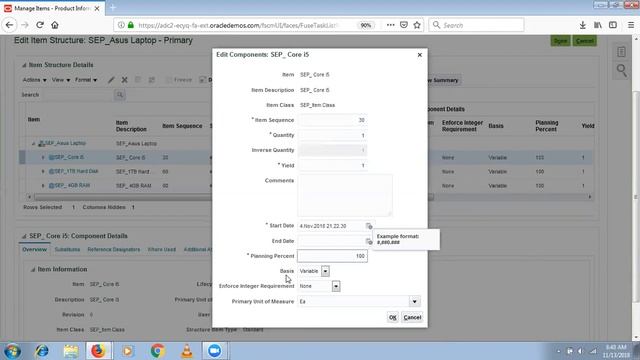Switch to the Where Used tab
Image resolution: width=640 pixels, height=360 pixels.
pyautogui.click(x=162, y=249)
